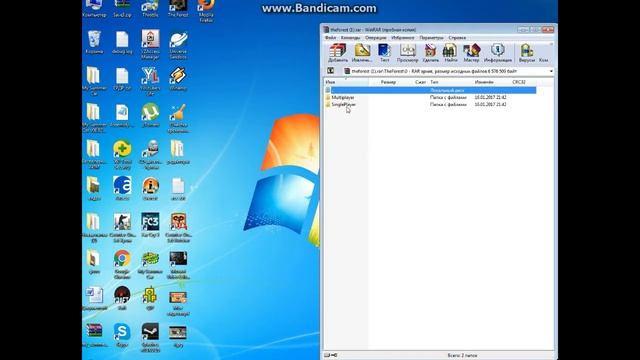Select the 360 Total Security shortcut
This screenshot has width=640, height=360.
click(122, 155)
